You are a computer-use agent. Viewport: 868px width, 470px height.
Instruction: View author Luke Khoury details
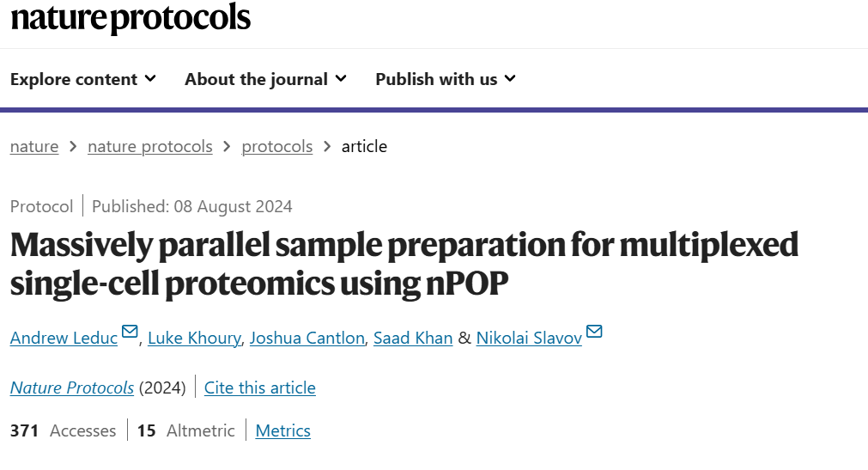pos(194,338)
